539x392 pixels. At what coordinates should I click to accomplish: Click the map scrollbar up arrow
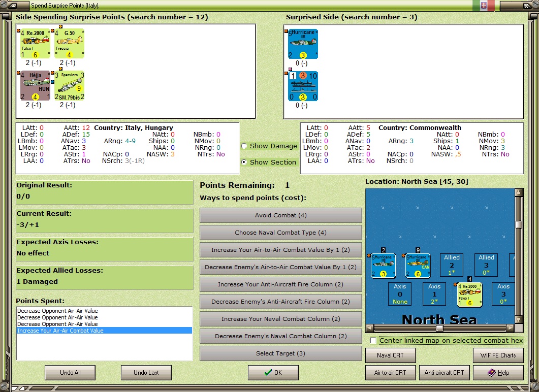coord(519,192)
